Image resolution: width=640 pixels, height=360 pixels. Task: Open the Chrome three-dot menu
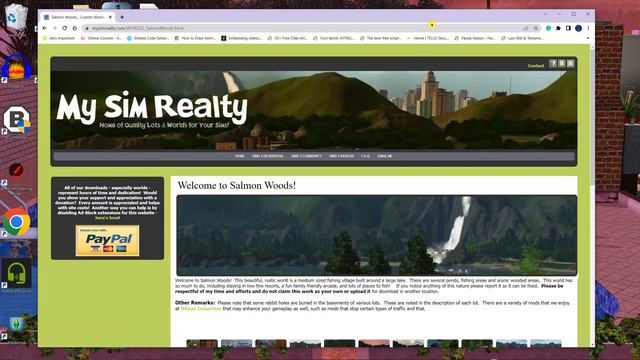[x=588, y=28]
